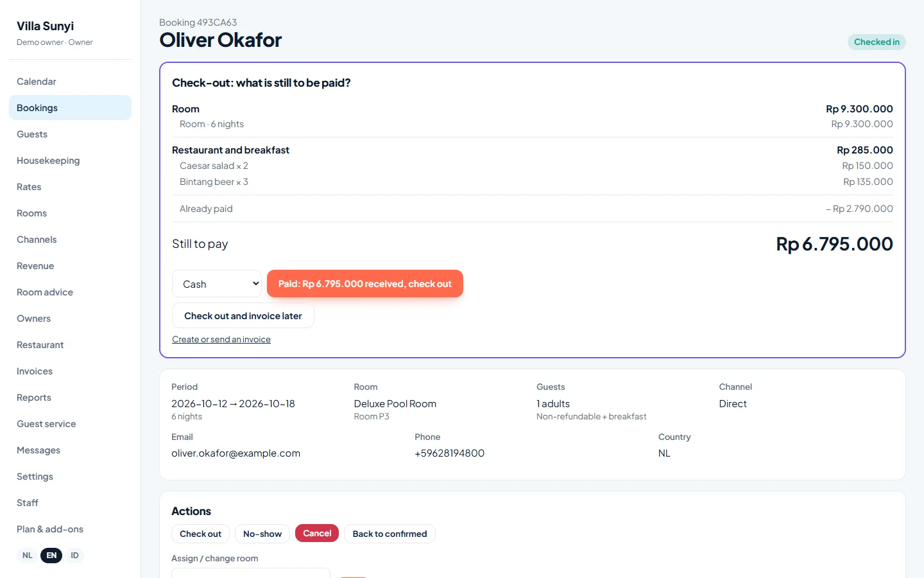Switch language to ID
Viewport: 924px width, 578px height.
74,556
